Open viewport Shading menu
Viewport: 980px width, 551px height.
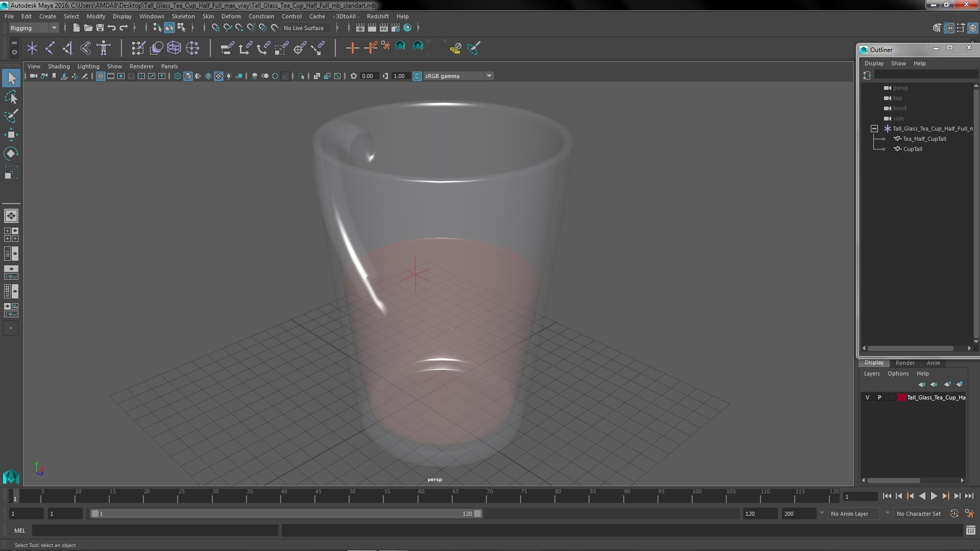pos(59,66)
